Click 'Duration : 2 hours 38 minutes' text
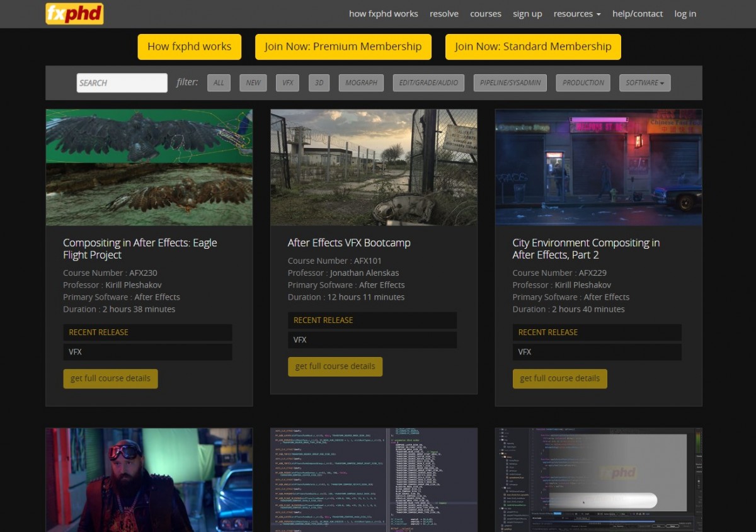 coord(119,309)
